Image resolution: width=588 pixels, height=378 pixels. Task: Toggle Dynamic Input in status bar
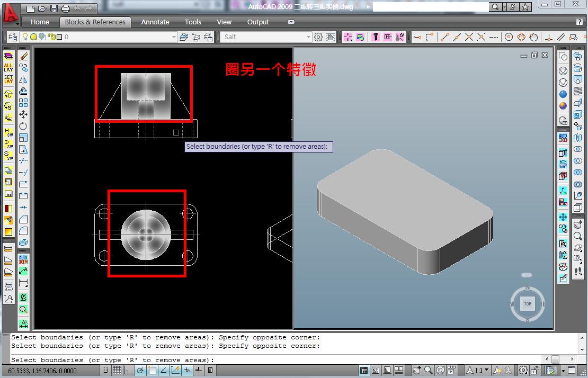point(187,370)
